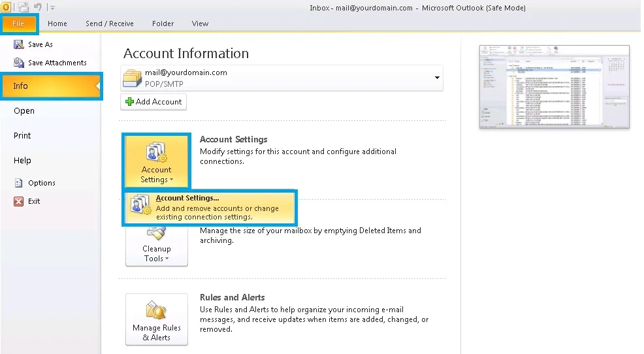The width and height of the screenshot is (644, 354).
Task: Click the Account Settings dropdown button
Action: tap(157, 161)
